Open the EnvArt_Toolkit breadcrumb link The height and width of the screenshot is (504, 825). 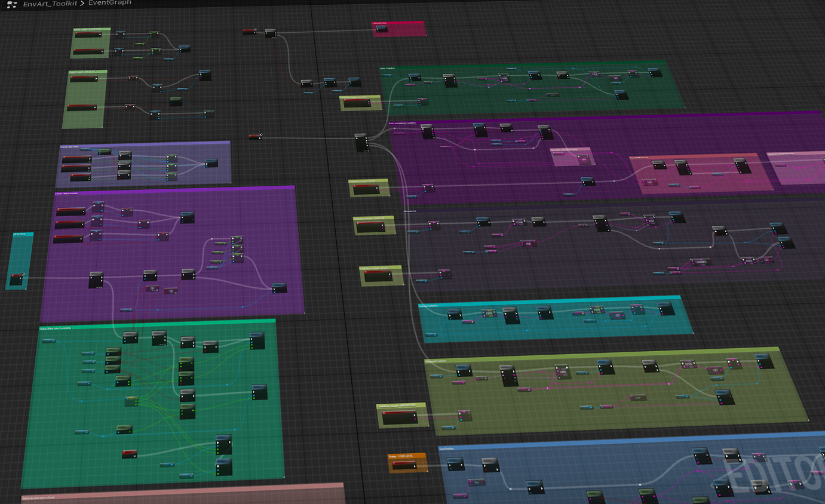[x=50, y=4]
